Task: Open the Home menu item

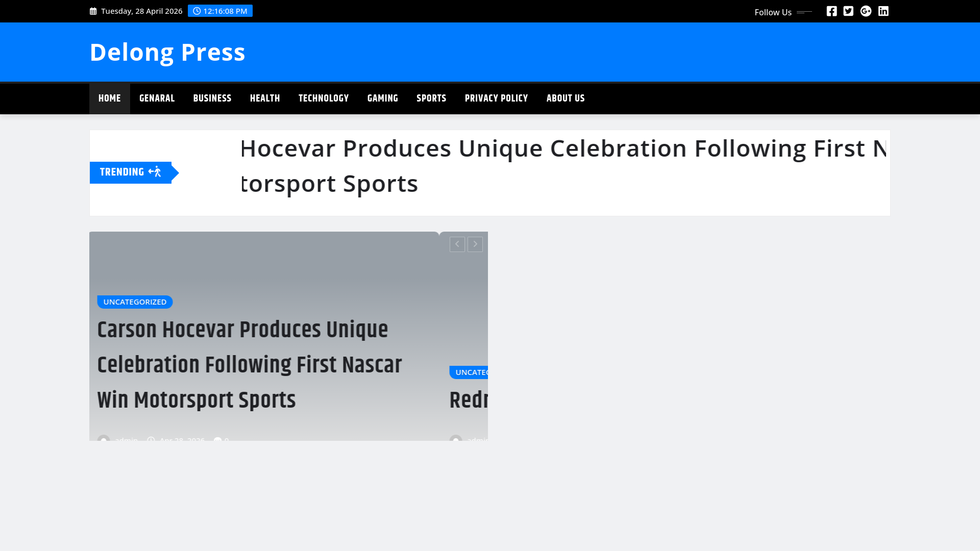Action: point(110,98)
